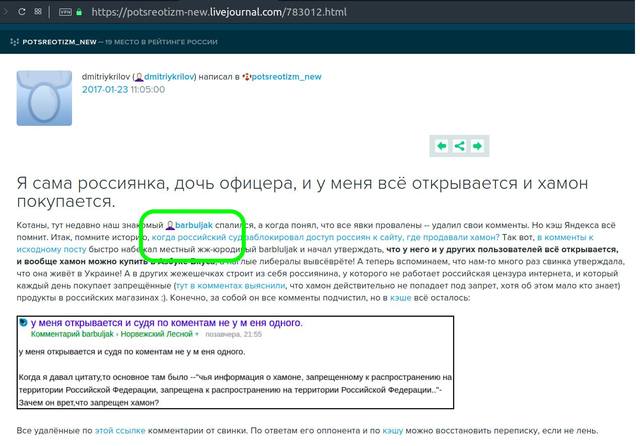The height and width of the screenshot is (446, 640).
Task: Share the post with share icon
Action: click(x=459, y=146)
